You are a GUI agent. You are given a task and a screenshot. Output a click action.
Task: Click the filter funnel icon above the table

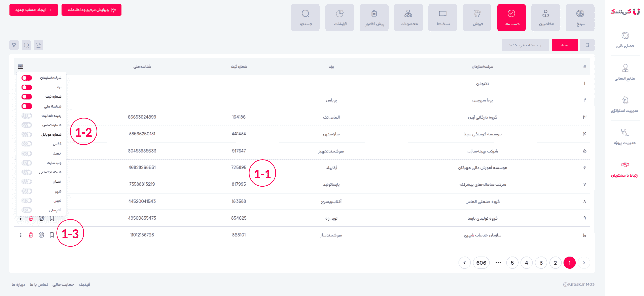(x=14, y=45)
